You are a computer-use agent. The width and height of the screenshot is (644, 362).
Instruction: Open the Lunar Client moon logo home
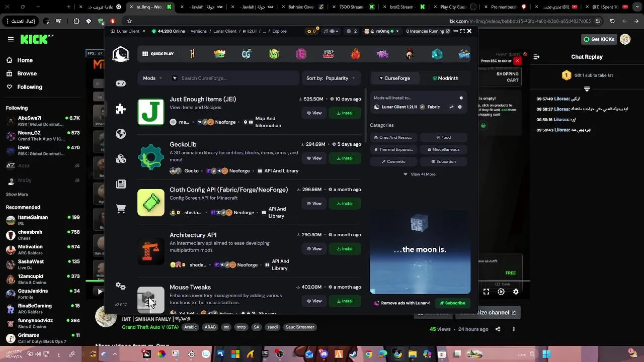click(x=121, y=54)
